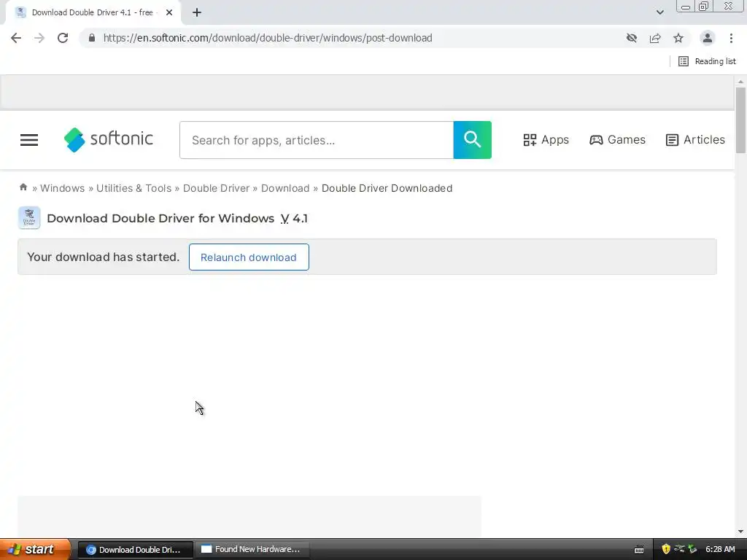Focus the Search for apps, articles field
This screenshot has width=747, height=560.
[317, 140]
